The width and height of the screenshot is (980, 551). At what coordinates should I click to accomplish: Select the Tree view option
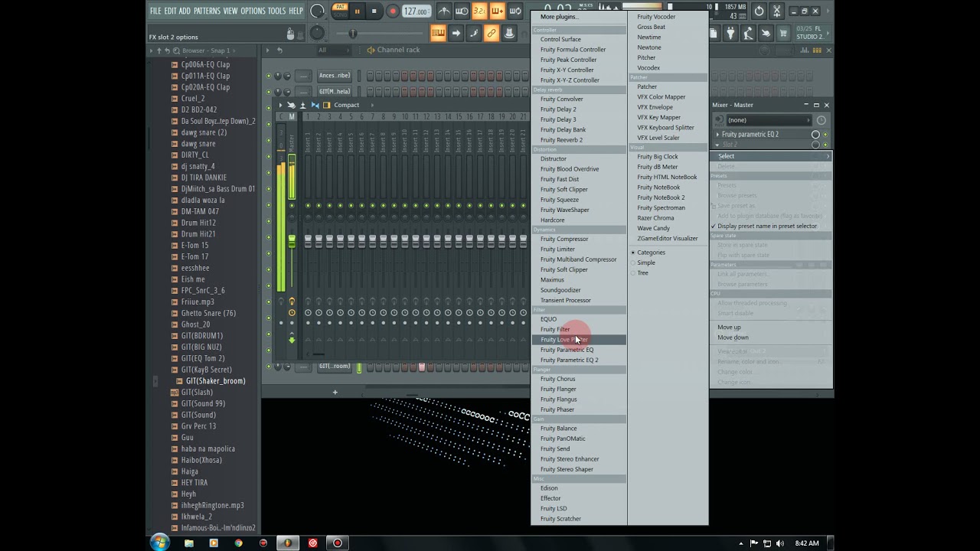click(642, 272)
